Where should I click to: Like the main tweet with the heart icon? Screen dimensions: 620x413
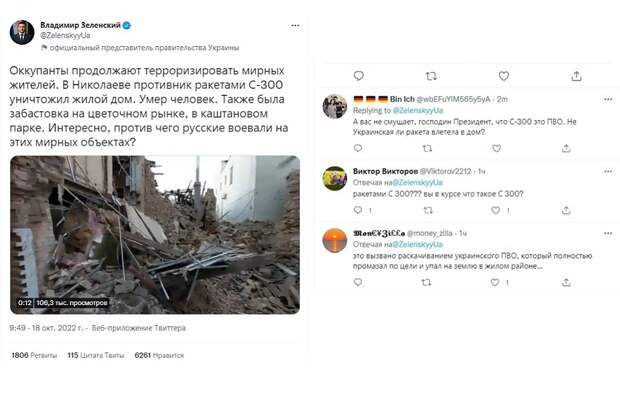click(x=503, y=76)
